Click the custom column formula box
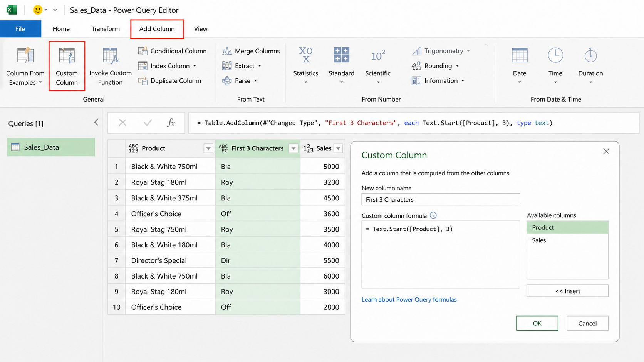The image size is (644, 362). click(x=441, y=254)
